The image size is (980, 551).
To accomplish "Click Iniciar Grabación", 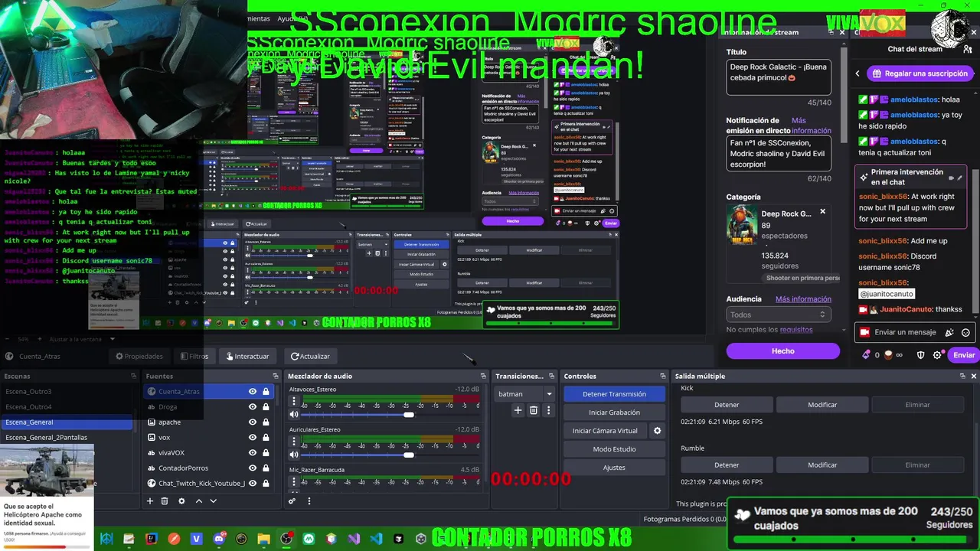I will pyautogui.click(x=614, y=412).
